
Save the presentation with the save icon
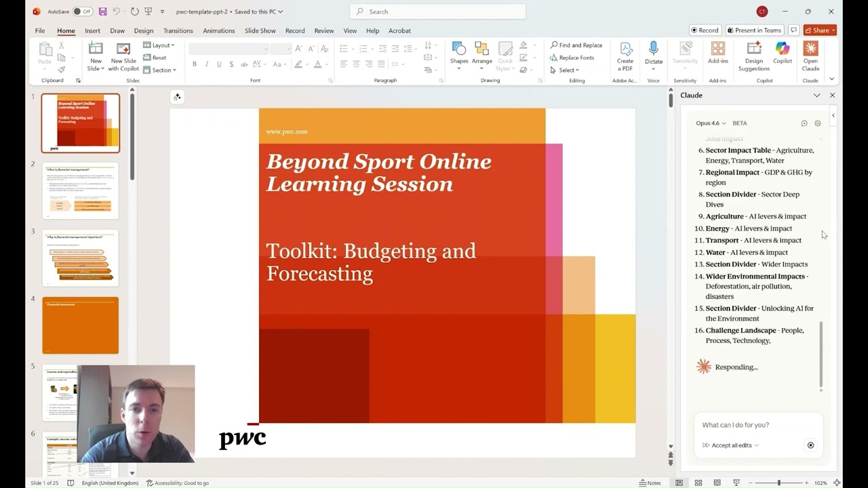pos(103,12)
